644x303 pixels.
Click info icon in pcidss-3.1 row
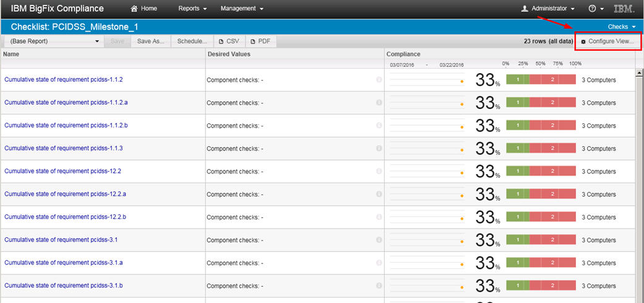point(379,240)
